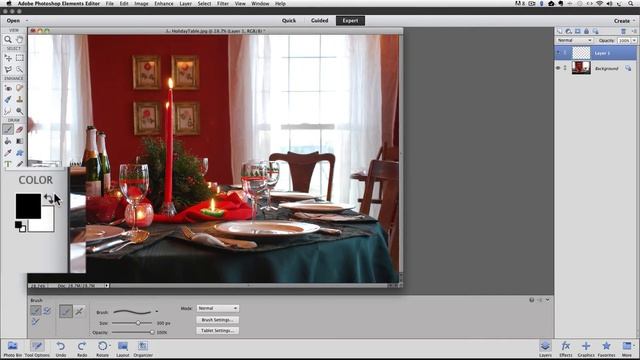Add a layer mask
Image resolution: width=640 pixels, height=360 pixels.
coord(578,31)
